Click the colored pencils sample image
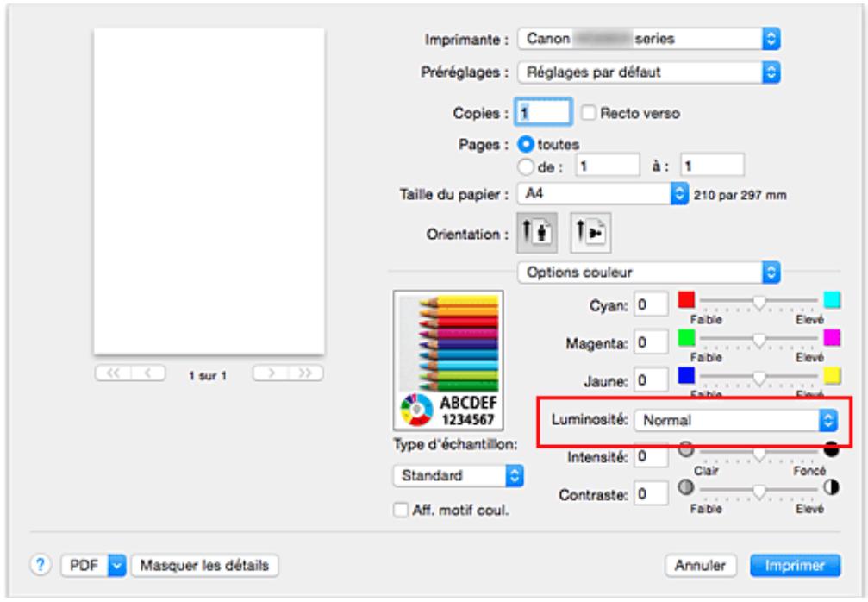This screenshot has width=868, height=602. pos(448,360)
